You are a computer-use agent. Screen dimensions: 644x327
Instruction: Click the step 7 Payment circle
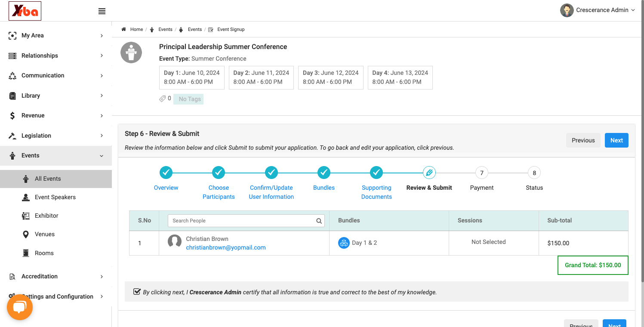pyautogui.click(x=482, y=173)
